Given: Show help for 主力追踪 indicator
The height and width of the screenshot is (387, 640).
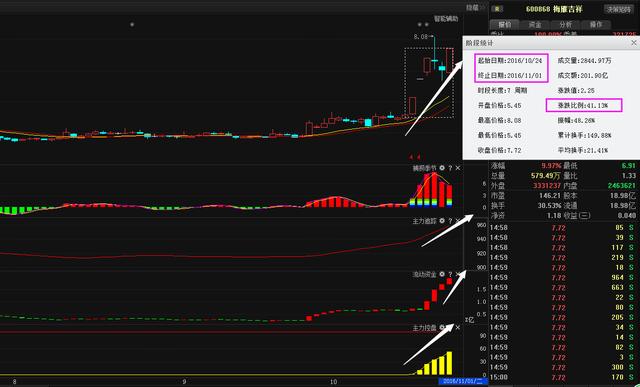Looking at the screenshot, I should [x=450, y=221].
